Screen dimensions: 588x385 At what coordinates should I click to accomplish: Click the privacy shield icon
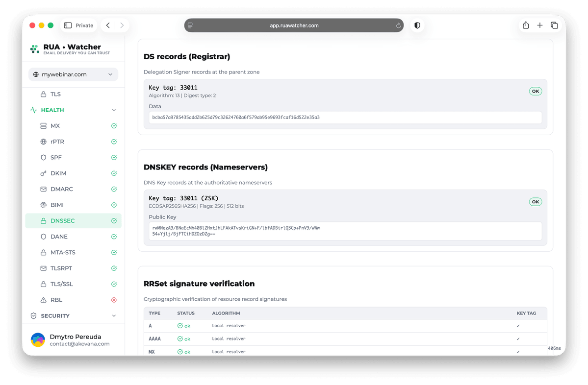pos(417,25)
